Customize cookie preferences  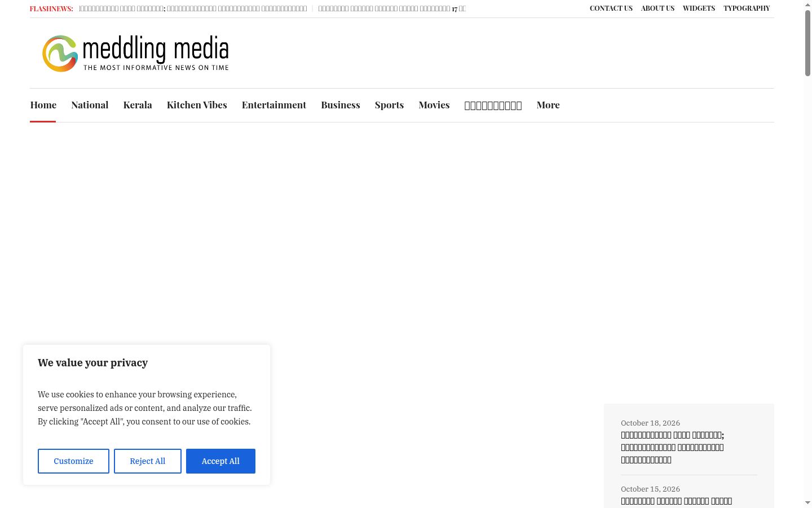pyautogui.click(x=73, y=461)
